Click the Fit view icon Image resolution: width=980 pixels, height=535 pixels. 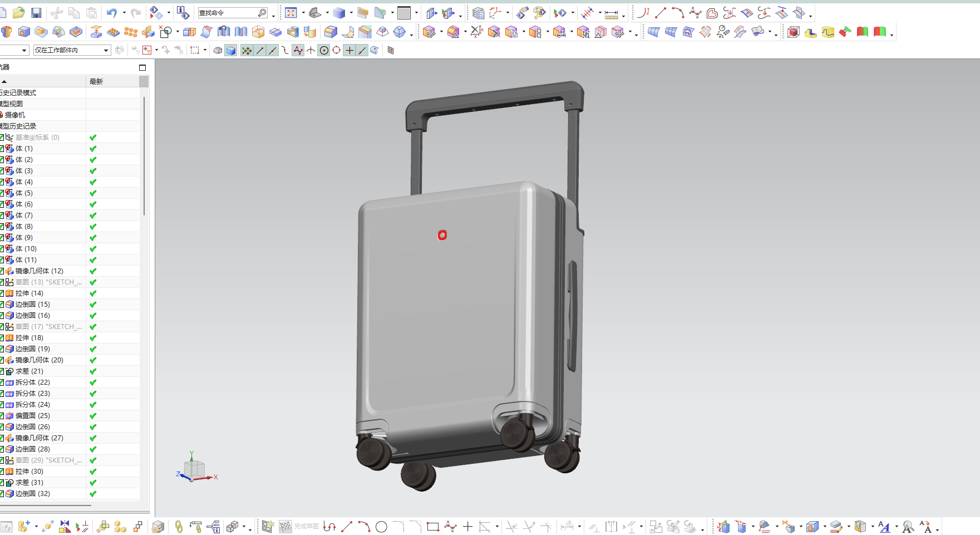click(x=291, y=13)
